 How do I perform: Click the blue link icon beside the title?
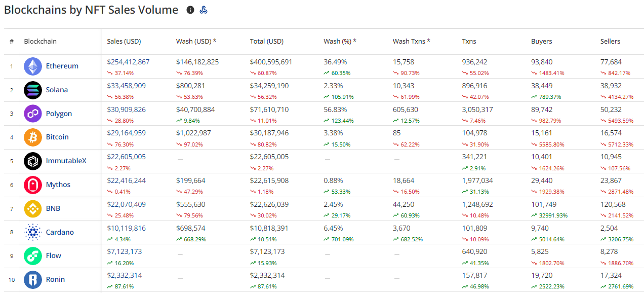(204, 10)
